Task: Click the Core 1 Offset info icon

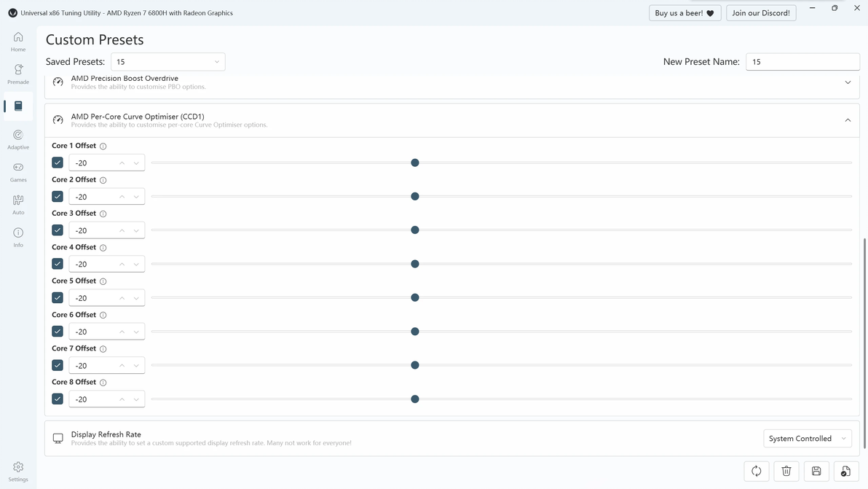Action: coord(103,146)
